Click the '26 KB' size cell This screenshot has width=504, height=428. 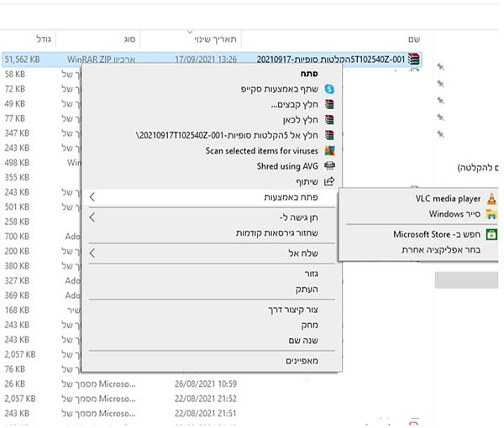click(15, 384)
